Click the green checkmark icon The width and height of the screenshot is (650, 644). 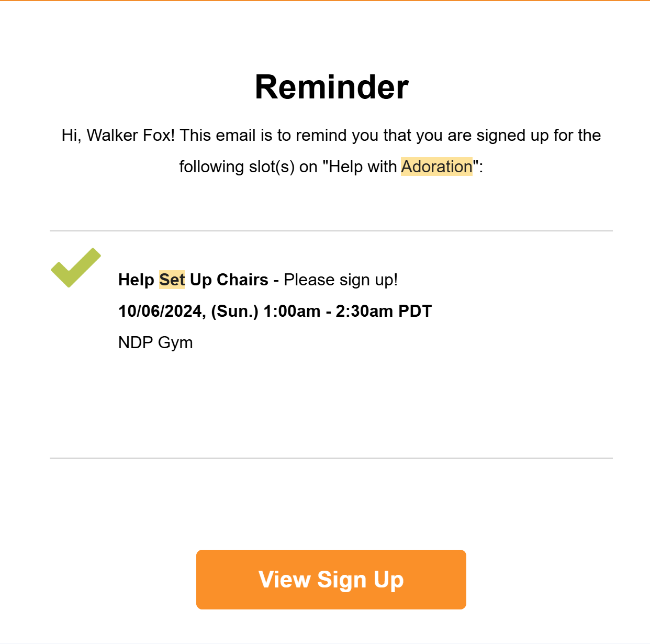point(75,268)
